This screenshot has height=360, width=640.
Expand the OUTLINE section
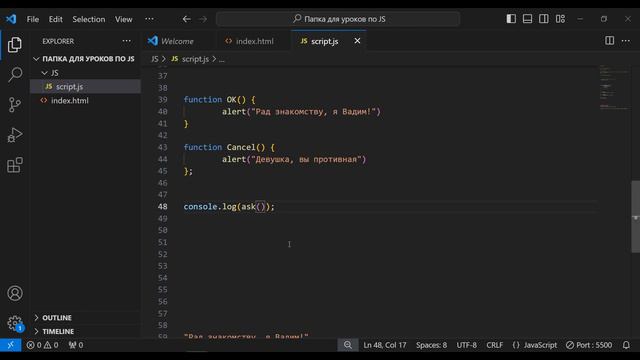(85, 318)
